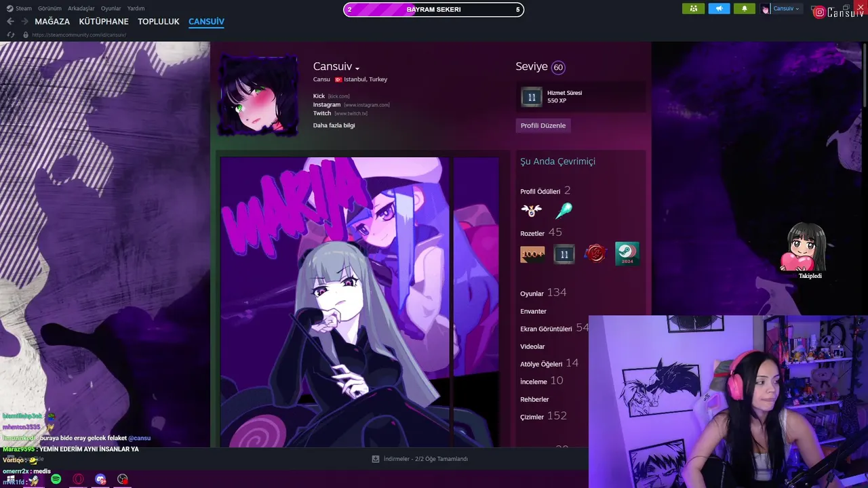Click the red circular badge icon
This screenshot has height=488, width=868.
tap(596, 254)
